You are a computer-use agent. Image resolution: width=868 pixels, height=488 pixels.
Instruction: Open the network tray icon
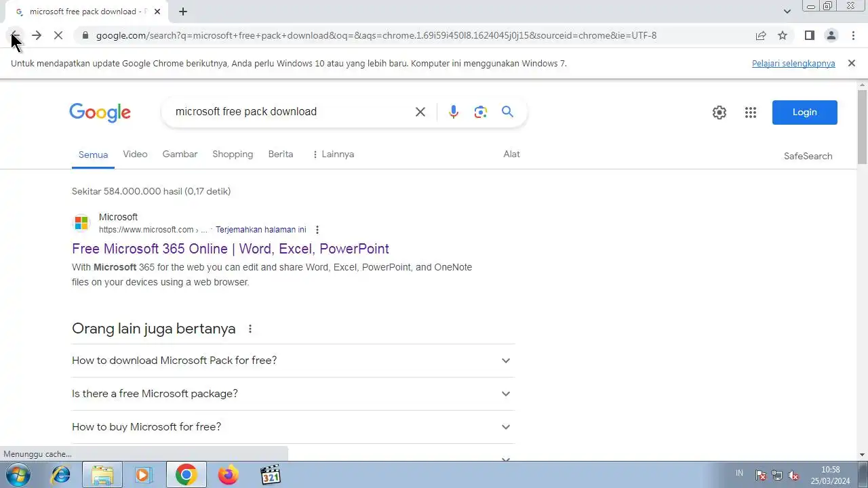[777, 476]
